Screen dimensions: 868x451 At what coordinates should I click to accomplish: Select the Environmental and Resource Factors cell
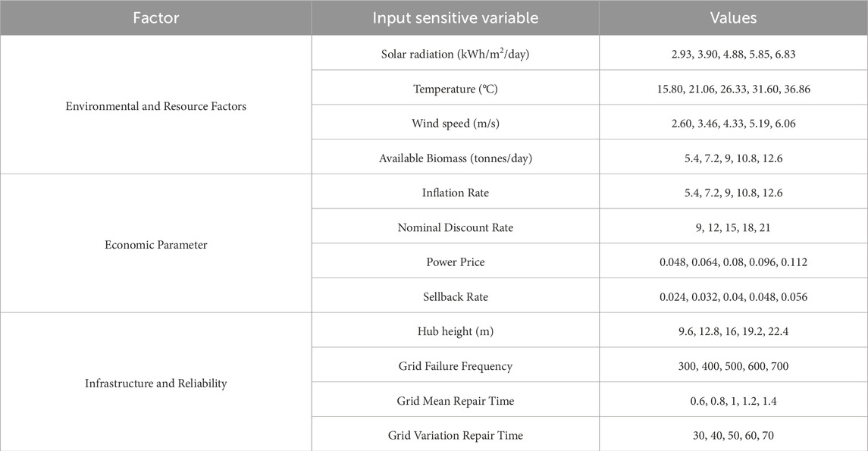click(x=155, y=106)
